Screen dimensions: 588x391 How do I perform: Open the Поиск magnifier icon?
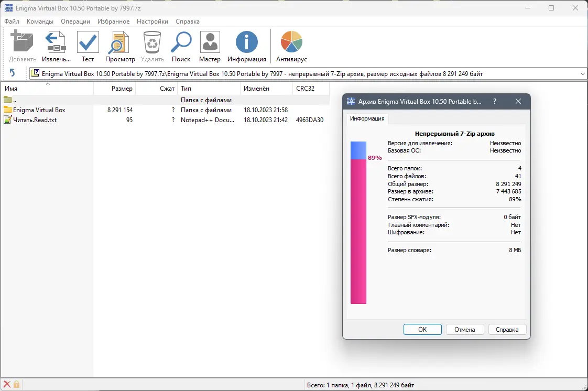coord(181,41)
